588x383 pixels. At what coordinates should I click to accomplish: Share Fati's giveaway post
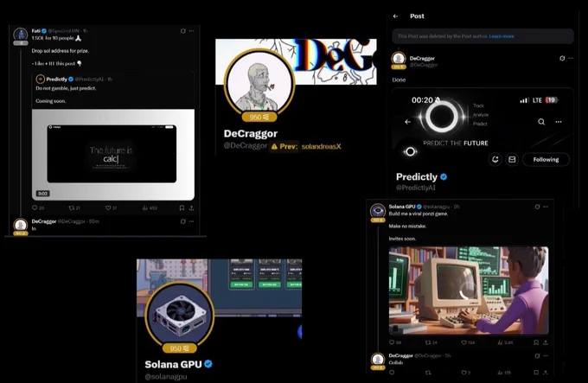coord(191,207)
